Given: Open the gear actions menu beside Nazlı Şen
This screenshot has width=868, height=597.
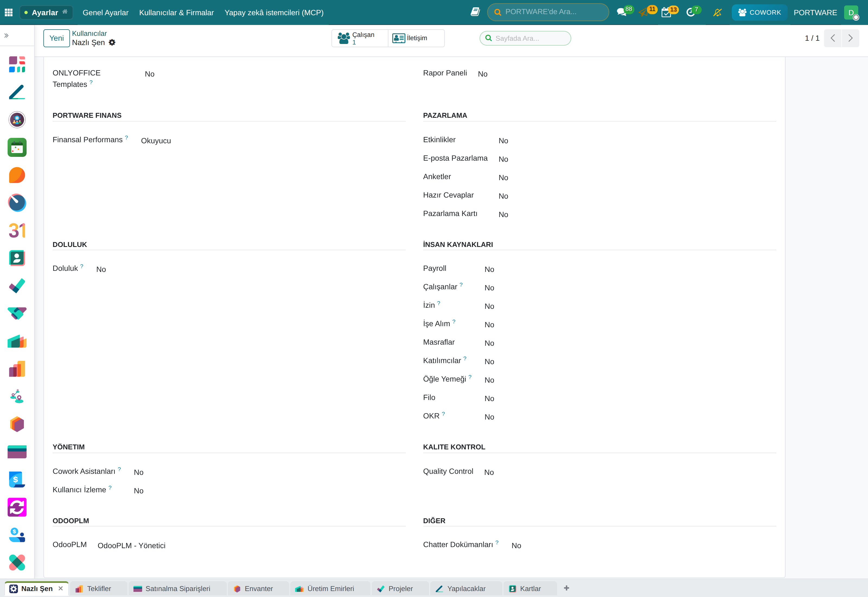Looking at the screenshot, I should click(112, 42).
